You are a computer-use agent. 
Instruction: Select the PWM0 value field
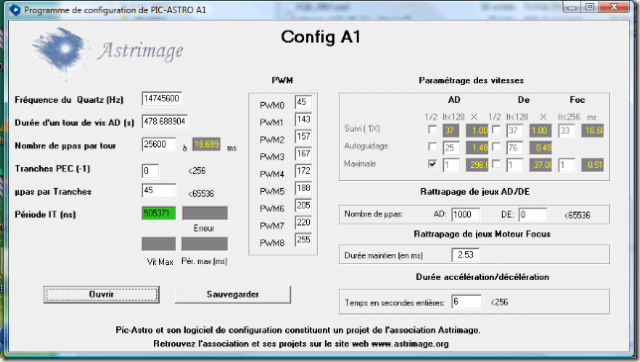pos(303,102)
